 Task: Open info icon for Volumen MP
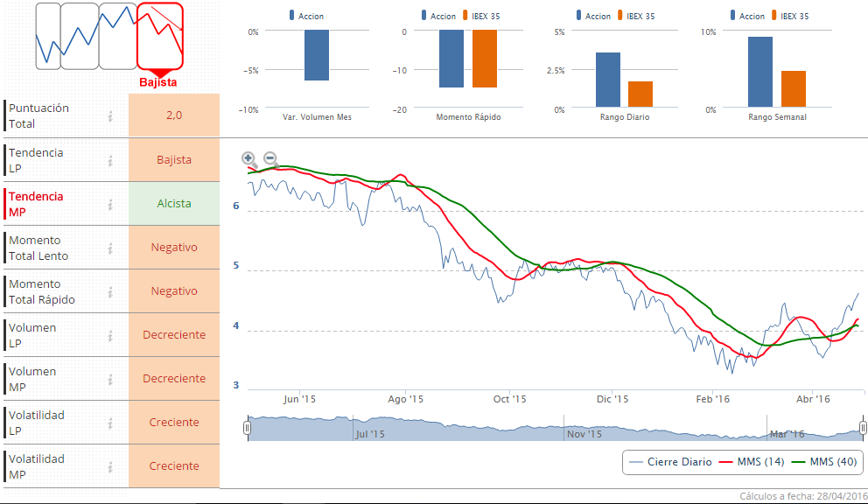[x=110, y=379]
